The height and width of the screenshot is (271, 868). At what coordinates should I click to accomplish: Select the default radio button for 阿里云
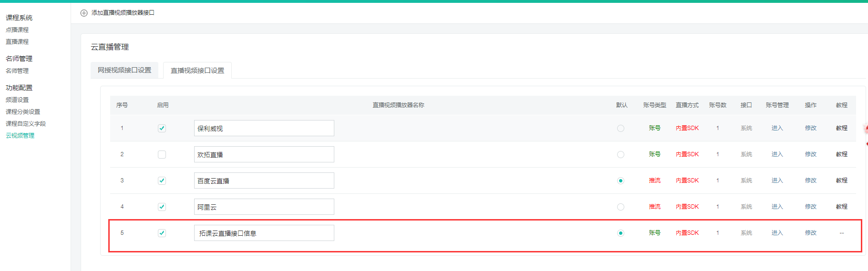click(x=620, y=207)
